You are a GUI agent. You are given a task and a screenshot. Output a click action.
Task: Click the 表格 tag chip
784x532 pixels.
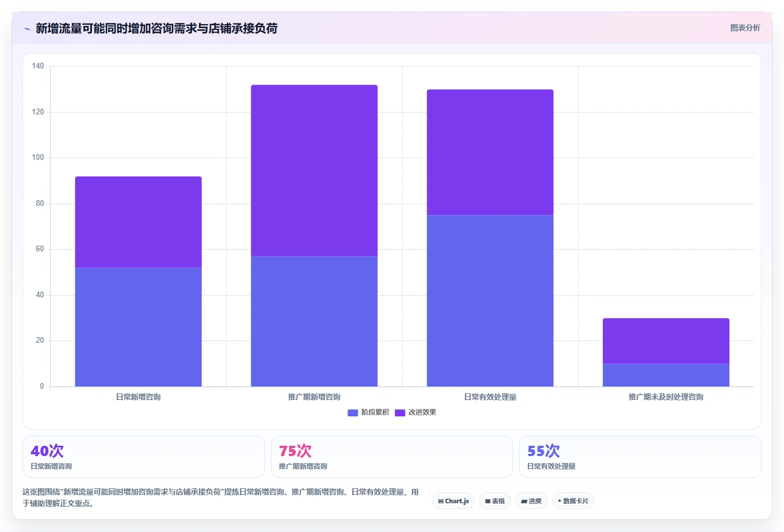point(495,501)
